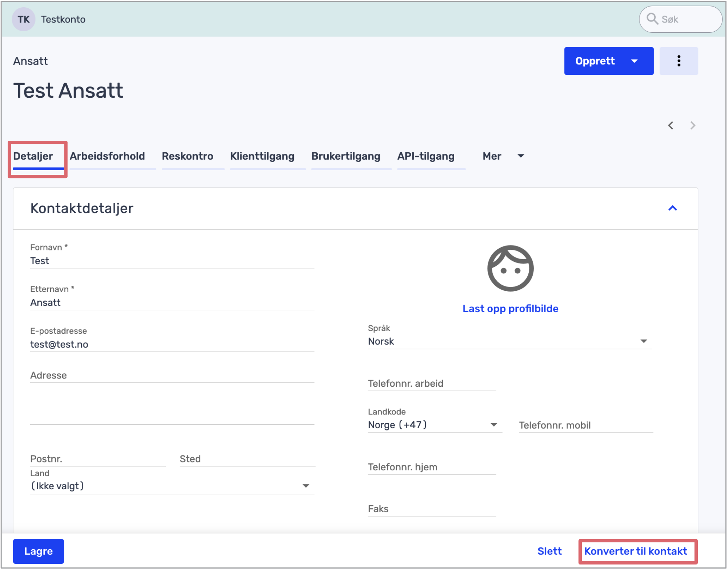Click the Telefonnr. arbeid field

point(432,384)
